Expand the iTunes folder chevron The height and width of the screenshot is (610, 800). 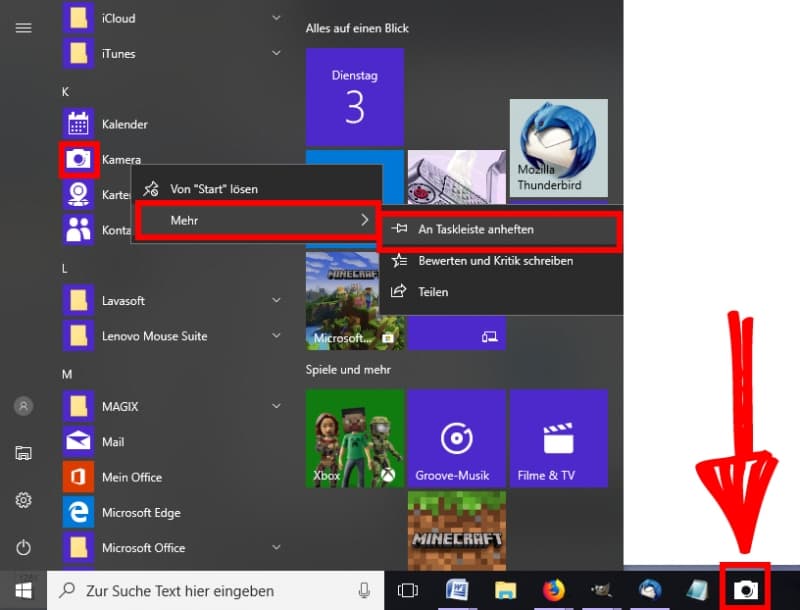[x=276, y=53]
